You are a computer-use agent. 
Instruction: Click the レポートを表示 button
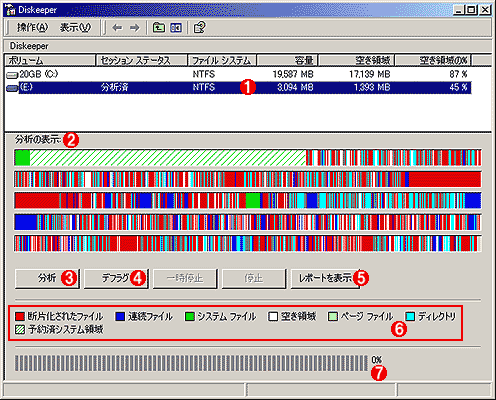click(x=325, y=279)
